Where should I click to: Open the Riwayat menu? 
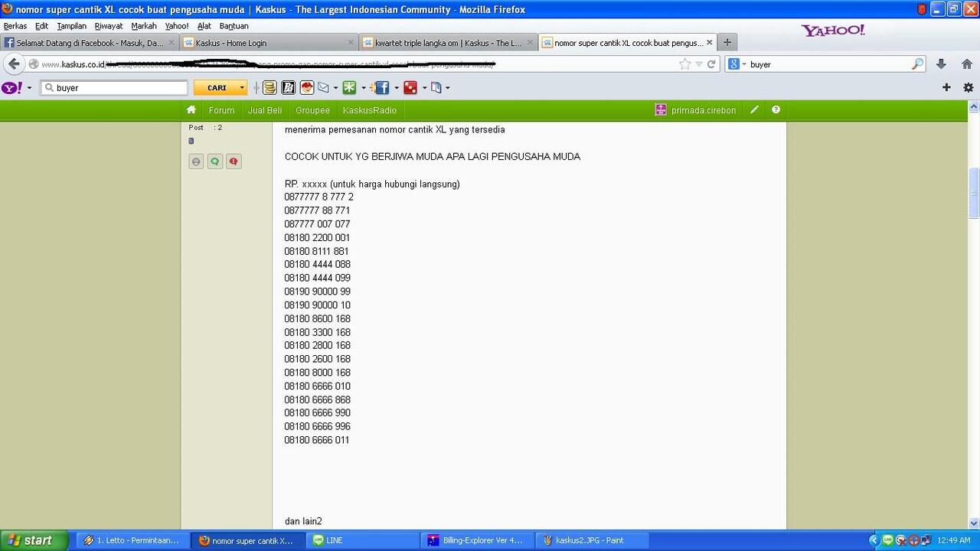[109, 26]
